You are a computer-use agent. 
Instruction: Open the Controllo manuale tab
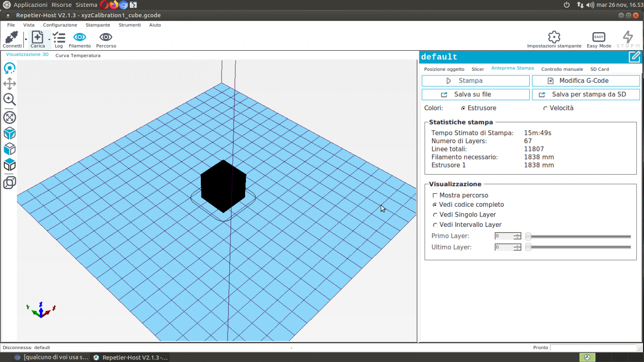click(562, 69)
